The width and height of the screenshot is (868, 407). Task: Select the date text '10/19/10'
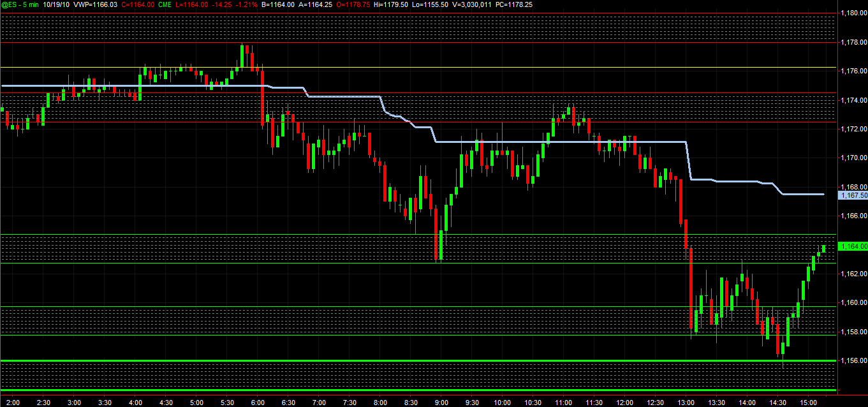[56, 4]
